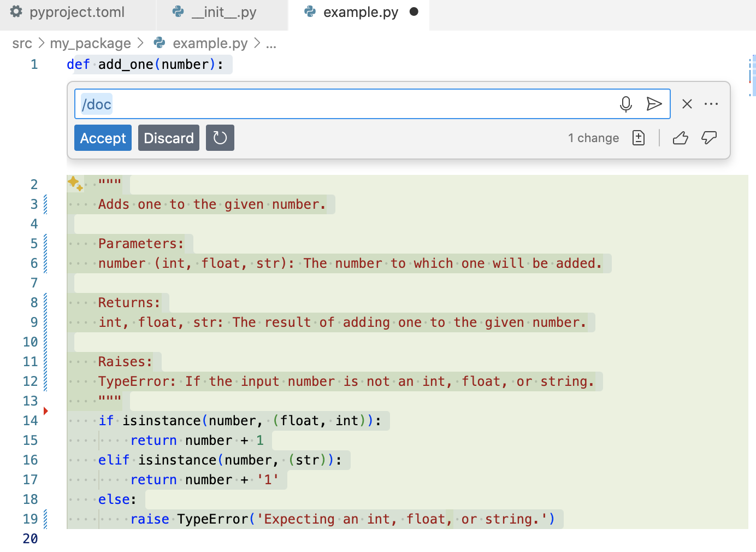Click the unsaved dot on example.py tab

click(414, 11)
